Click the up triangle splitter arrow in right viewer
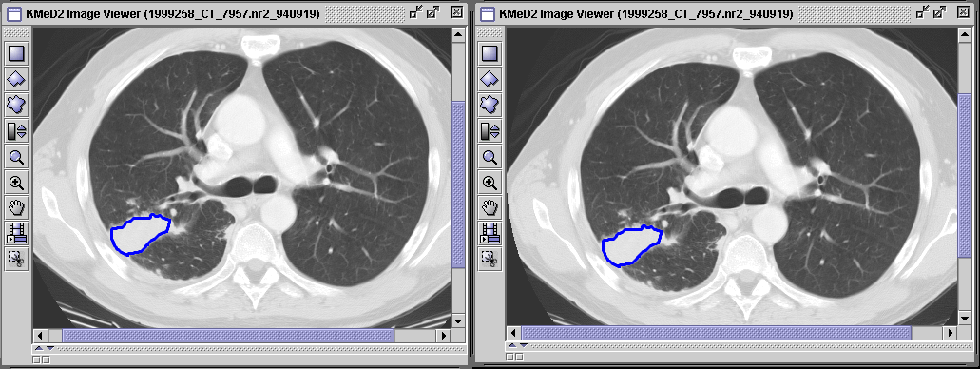This screenshot has height=369, width=980. click(x=512, y=345)
